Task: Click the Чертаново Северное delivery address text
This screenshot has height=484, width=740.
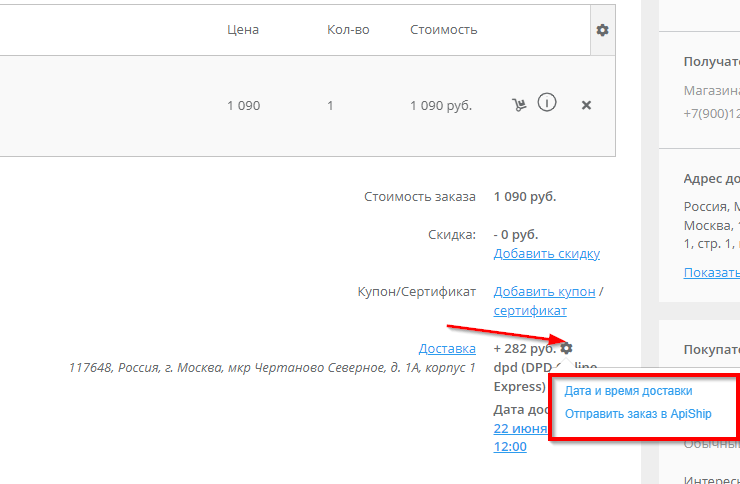Action: tap(272, 368)
